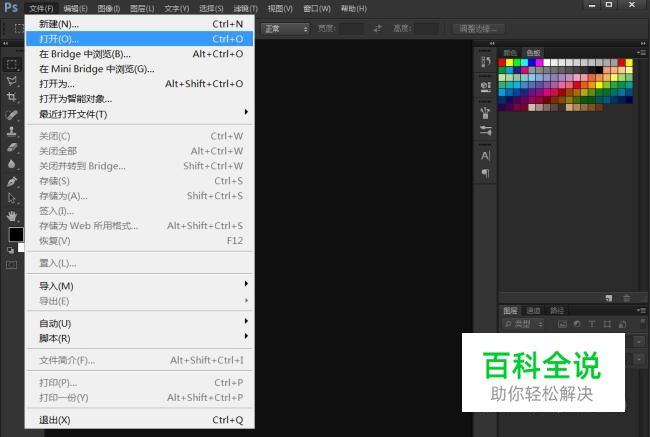Select the Clone Stamp tool
650x437 pixels.
pyautogui.click(x=12, y=131)
